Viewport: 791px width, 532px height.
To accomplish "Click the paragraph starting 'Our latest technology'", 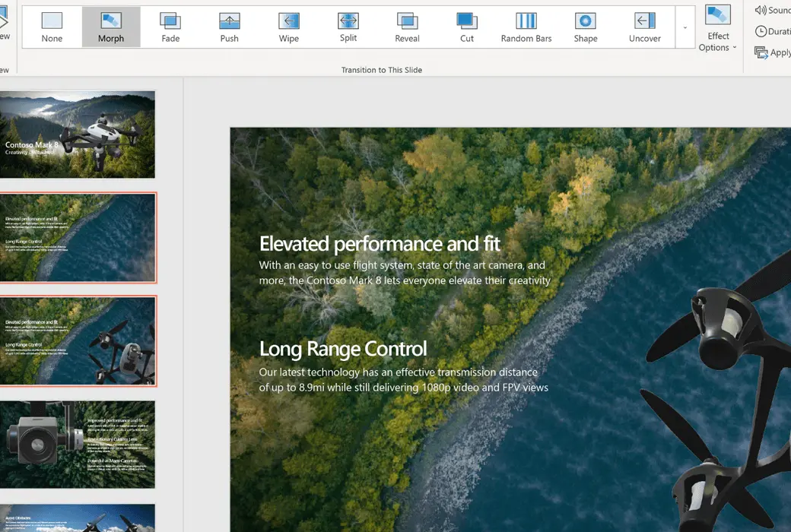I will click(404, 380).
